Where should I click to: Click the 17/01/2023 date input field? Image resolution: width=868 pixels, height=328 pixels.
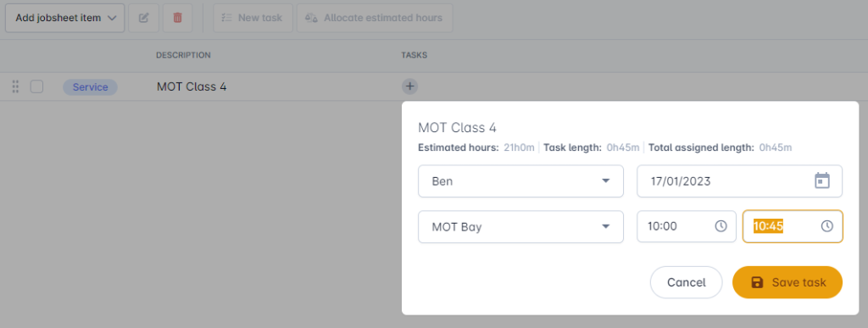(739, 181)
